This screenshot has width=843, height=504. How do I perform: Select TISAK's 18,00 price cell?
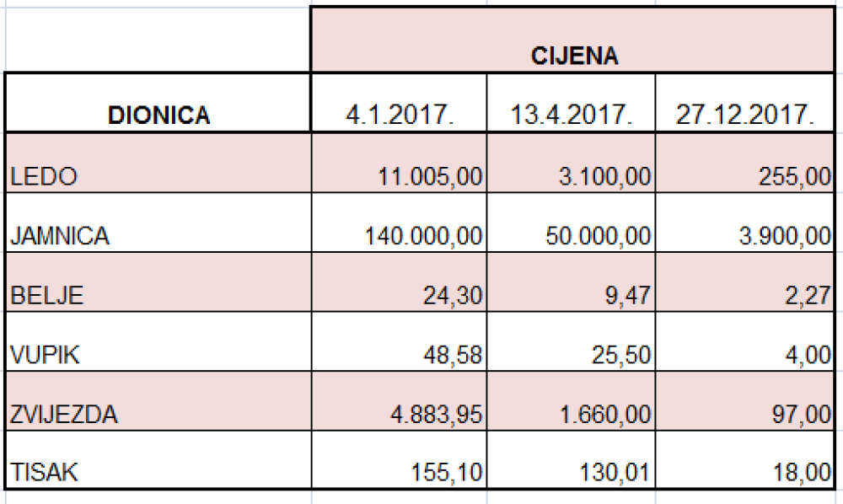(745, 460)
